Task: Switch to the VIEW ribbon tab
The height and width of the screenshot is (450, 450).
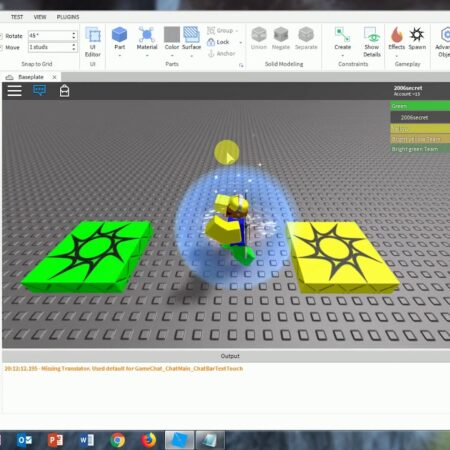Action: pos(40,17)
